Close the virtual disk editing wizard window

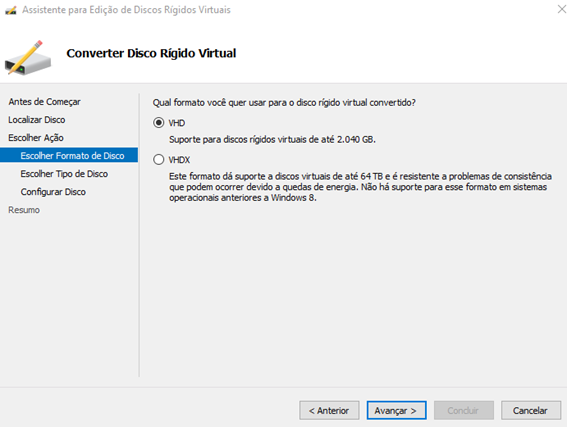tap(562, 9)
